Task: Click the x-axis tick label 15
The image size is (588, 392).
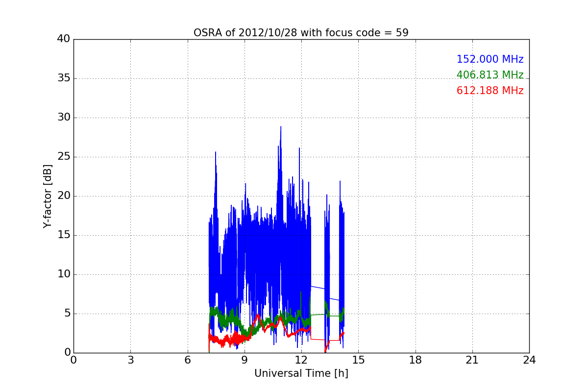Action: tap(358, 360)
